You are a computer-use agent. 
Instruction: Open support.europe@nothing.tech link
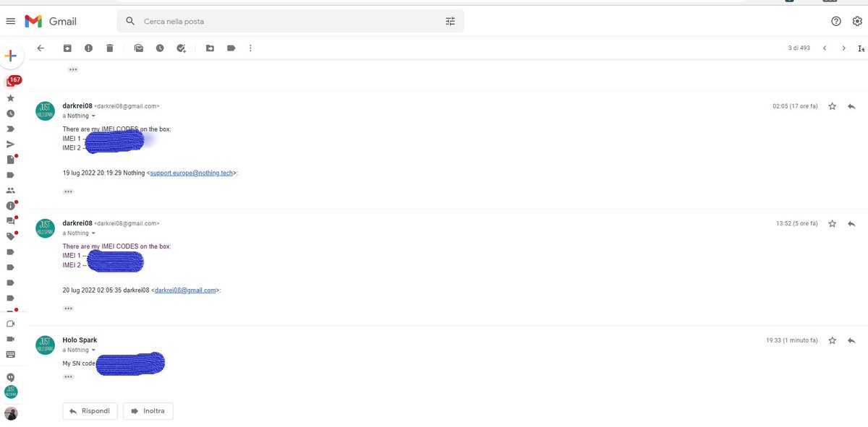click(x=192, y=173)
